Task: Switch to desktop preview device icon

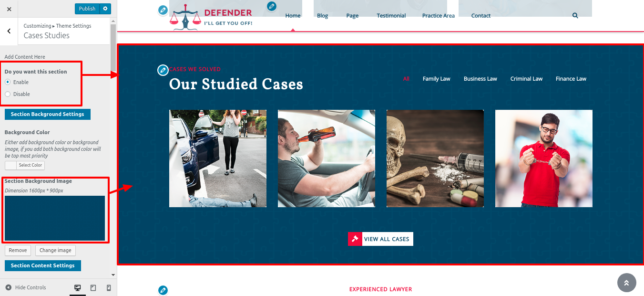Action: point(77,288)
